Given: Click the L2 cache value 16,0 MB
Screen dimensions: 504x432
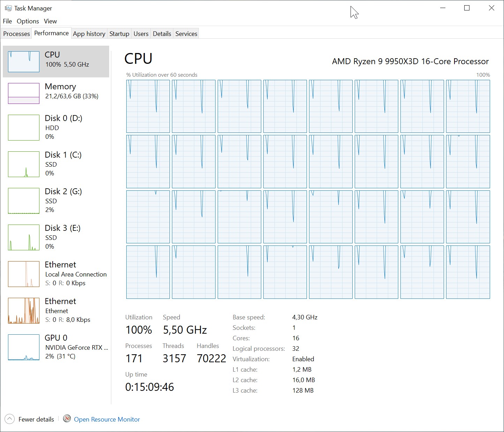Looking at the screenshot, I should pyautogui.click(x=303, y=380).
